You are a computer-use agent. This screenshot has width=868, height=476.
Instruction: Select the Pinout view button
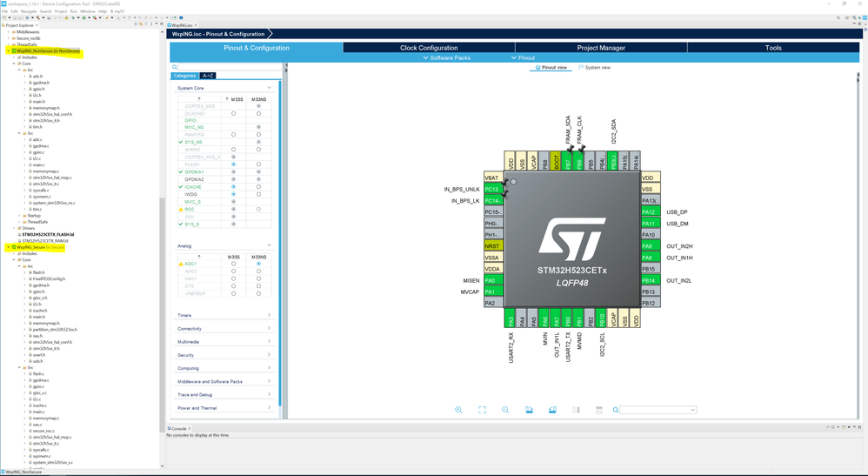click(551, 68)
